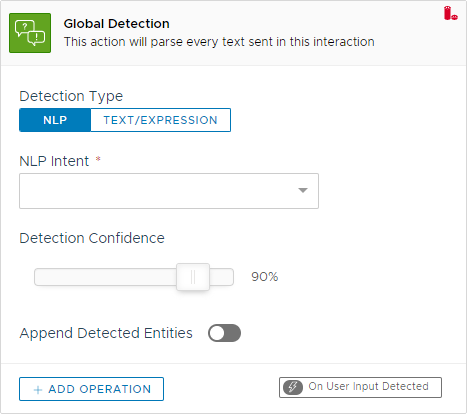
Task: Click the Global Detection title text
Action: pos(117,24)
